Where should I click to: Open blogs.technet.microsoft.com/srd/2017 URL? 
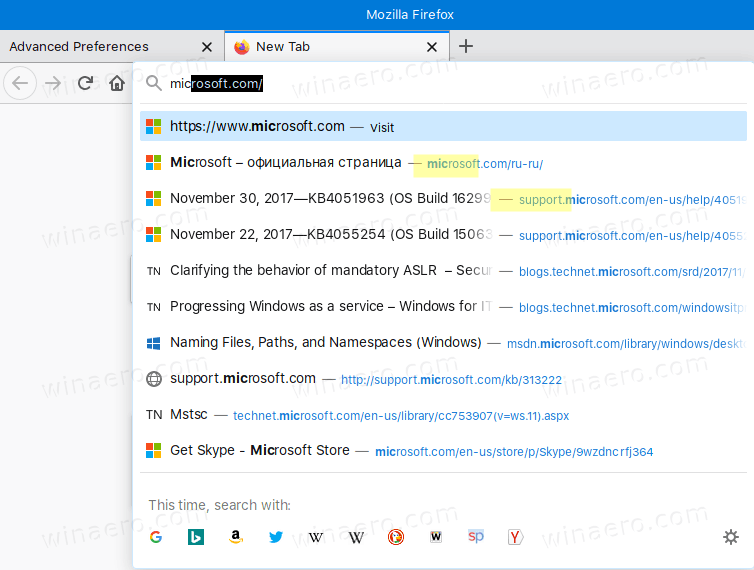coord(632,272)
